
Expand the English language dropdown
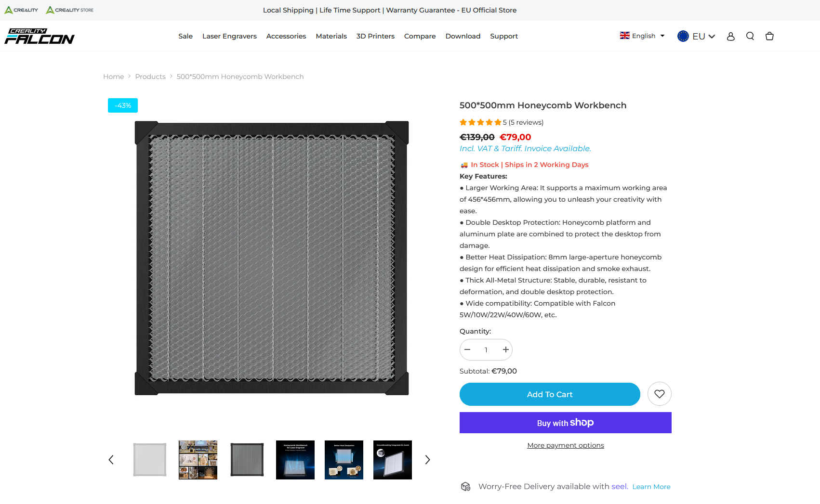pos(642,36)
